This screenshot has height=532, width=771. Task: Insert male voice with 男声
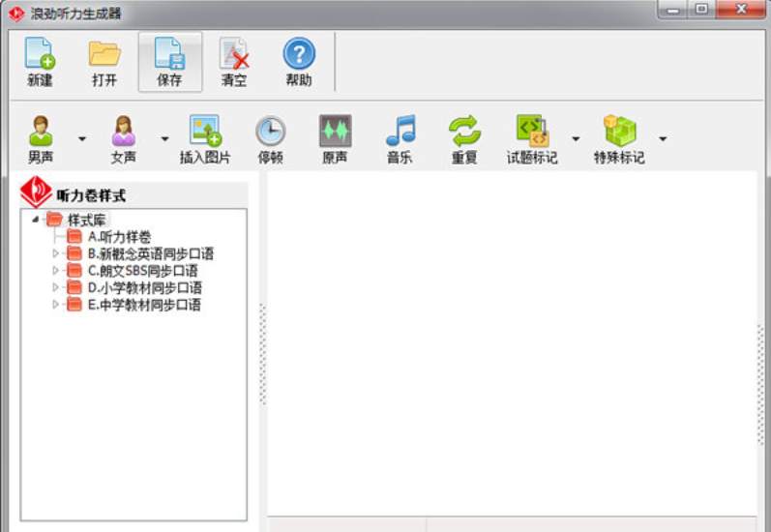click(41, 139)
